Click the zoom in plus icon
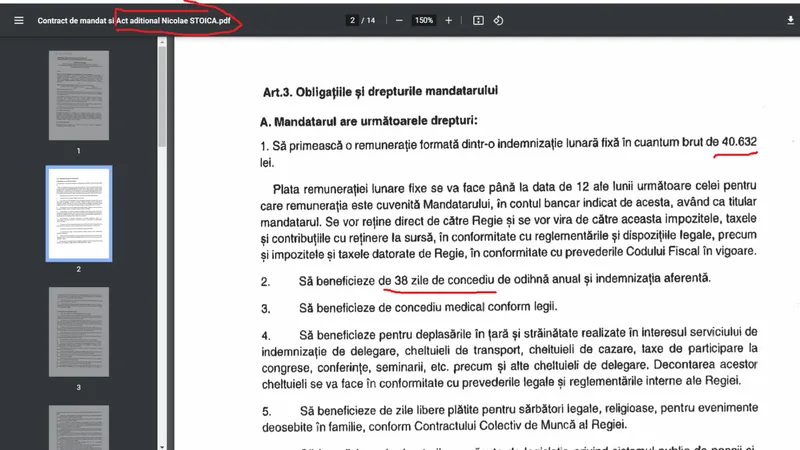This screenshot has height=450, width=800. pyautogui.click(x=448, y=20)
